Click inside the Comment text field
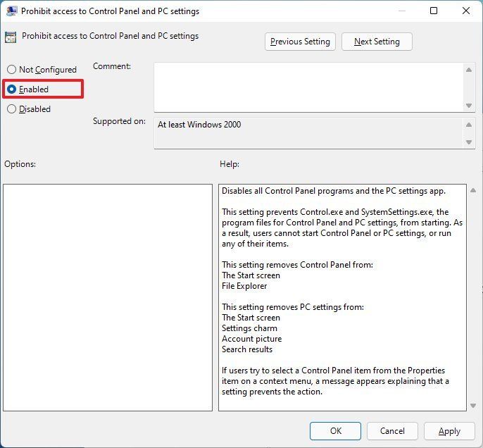Viewport: 483px width, 448px height. pyautogui.click(x=308, y=87)
